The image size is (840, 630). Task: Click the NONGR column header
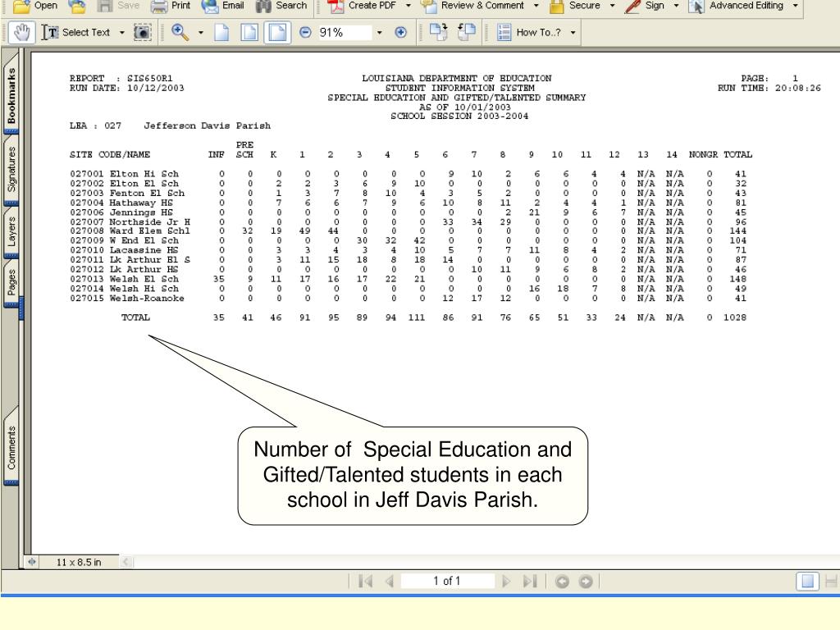[703, 155]
